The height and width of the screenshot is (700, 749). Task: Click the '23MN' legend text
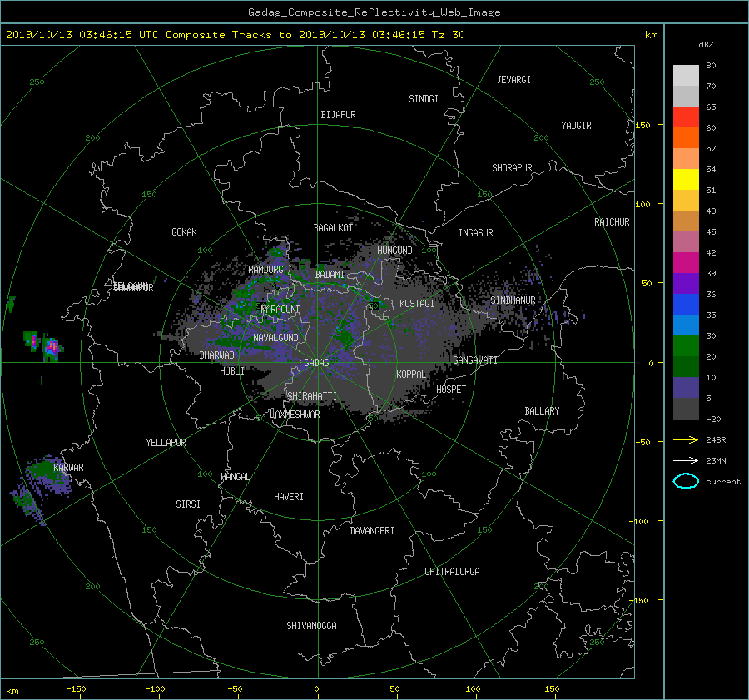click(716, 460)
